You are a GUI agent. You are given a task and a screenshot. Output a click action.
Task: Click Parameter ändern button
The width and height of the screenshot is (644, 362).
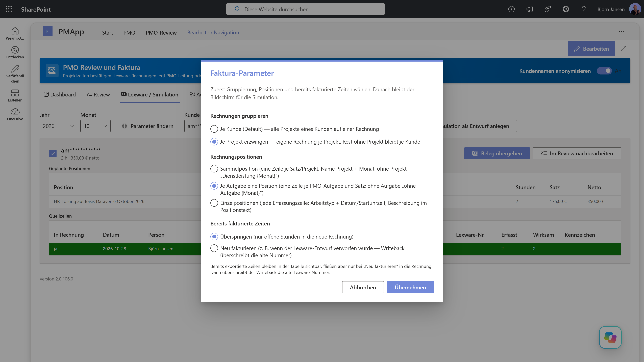pyautogui.click(x=147, y=126)
